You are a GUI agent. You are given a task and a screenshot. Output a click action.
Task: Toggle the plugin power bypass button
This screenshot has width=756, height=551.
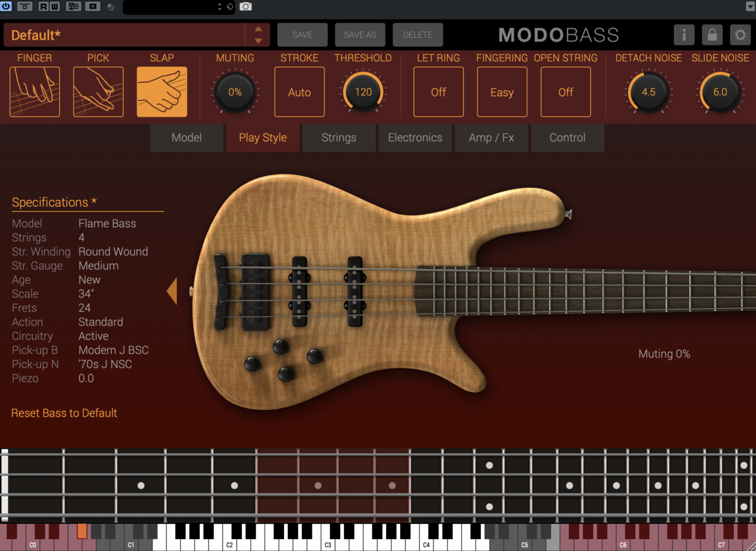(x=6, y=6)
